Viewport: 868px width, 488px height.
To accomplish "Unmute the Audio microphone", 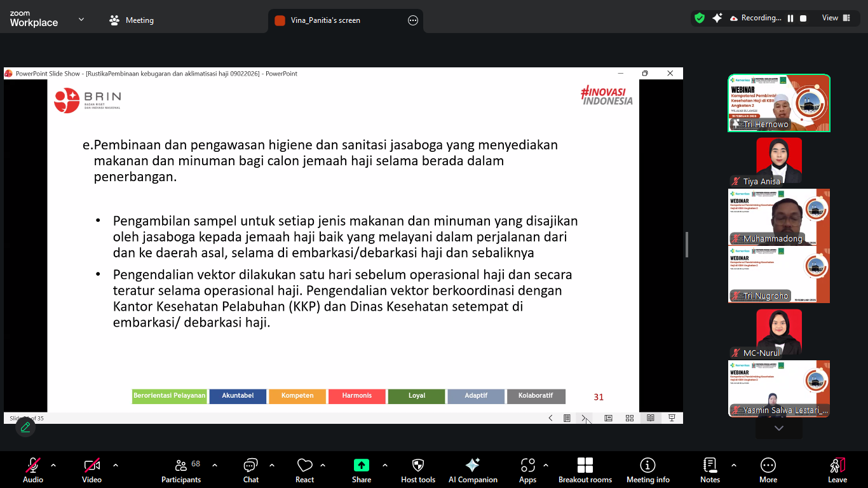I will point(33,470).
